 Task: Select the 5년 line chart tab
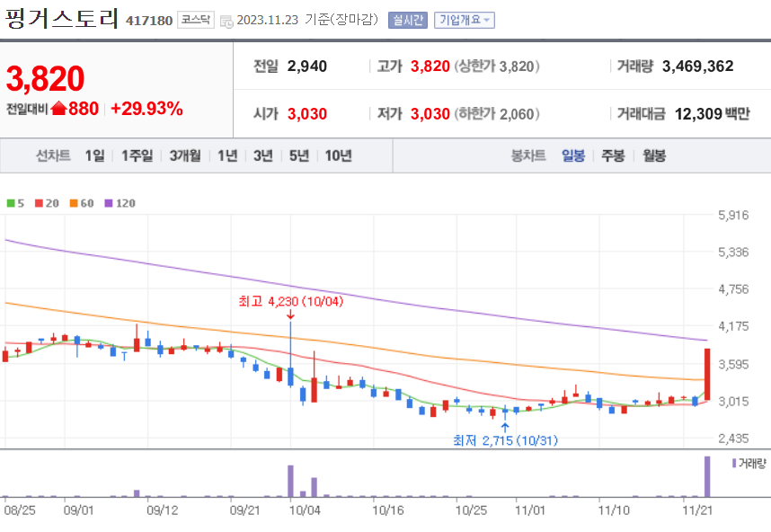(x=299, y=155)
